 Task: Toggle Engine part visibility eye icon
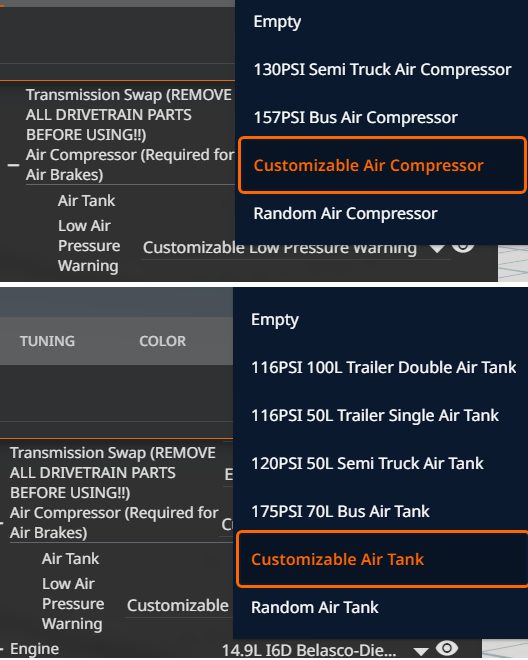447,648
